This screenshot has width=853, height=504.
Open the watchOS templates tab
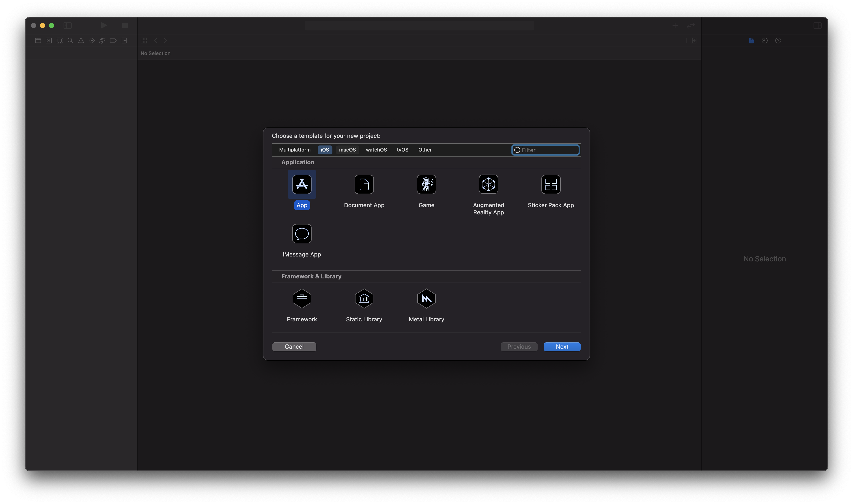point(376,150)
